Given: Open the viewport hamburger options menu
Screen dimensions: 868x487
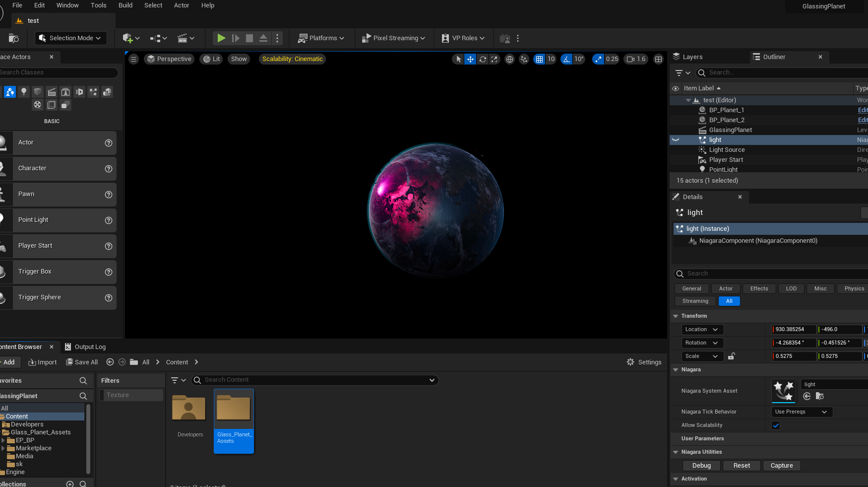Looking at the screenshot, I should (133, 59).
